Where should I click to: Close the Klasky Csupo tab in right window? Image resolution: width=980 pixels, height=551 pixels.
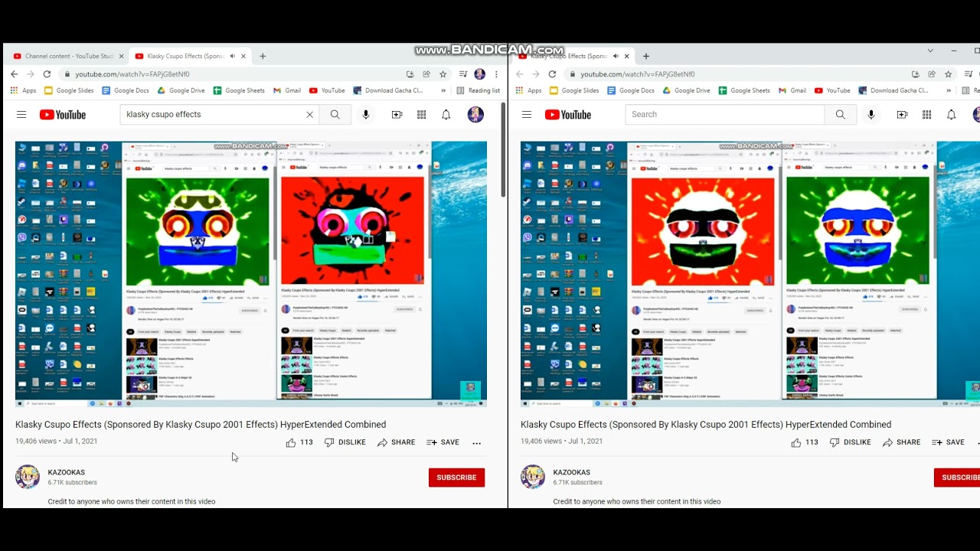coord(627,56)
